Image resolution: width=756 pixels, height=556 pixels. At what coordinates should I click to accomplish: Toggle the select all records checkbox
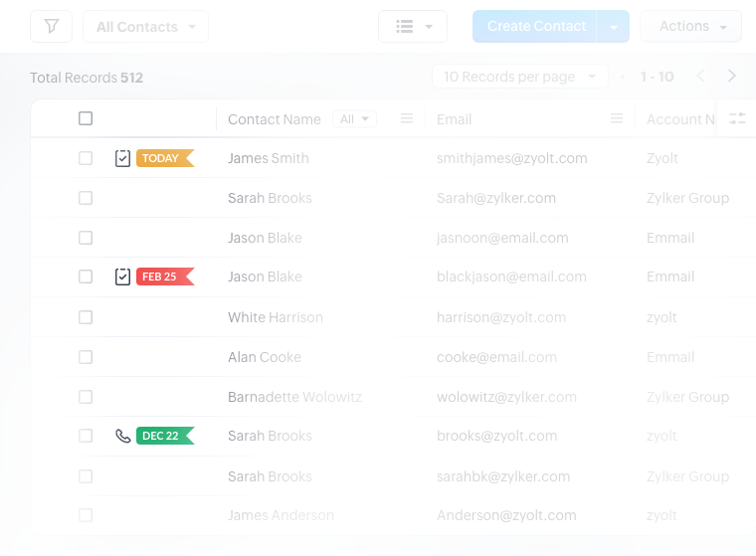(86, 118)
